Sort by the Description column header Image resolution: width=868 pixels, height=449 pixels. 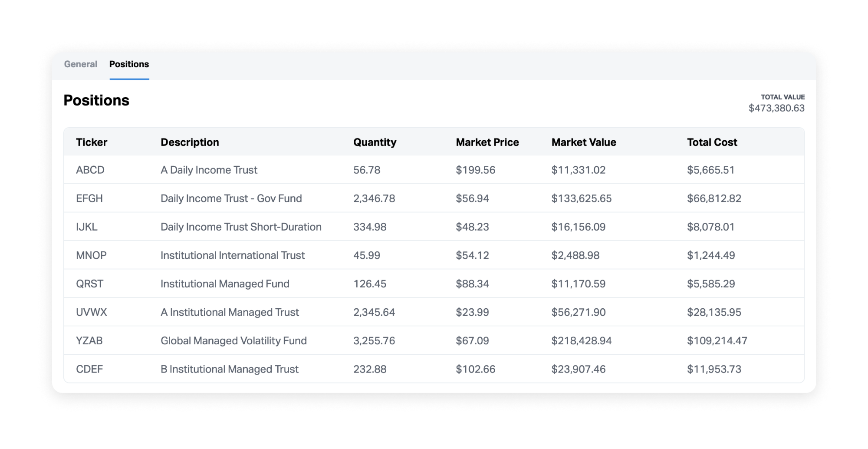click(x=190, y=142)
